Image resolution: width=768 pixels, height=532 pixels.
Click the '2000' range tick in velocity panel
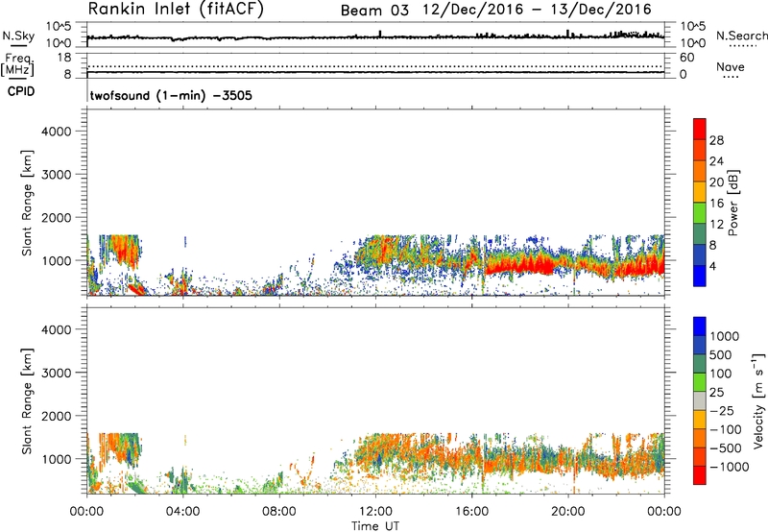click(56, 416)
